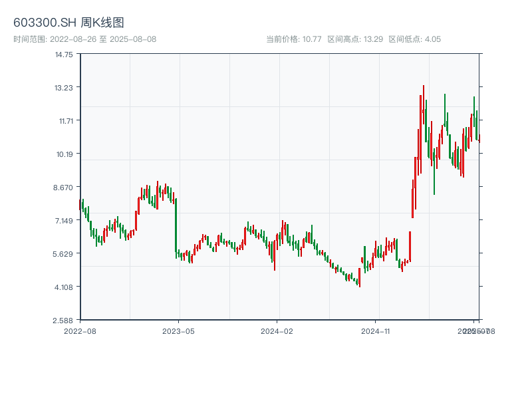The height and width of the screenshot is (399, 532).
Task: Click y-axis value 14.75
Action: point(64,55)
